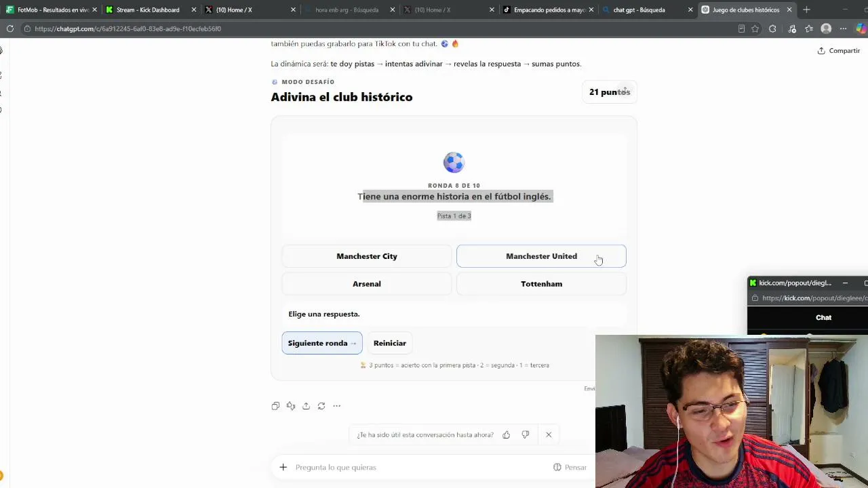The image size is (868, 488).
Task: Minimize the Kick popout window
Action: 845,283
